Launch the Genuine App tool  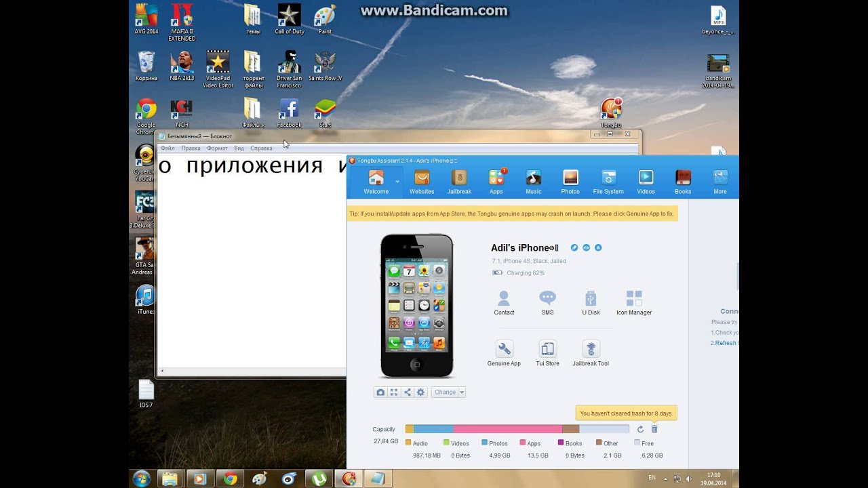click(504, 354)
